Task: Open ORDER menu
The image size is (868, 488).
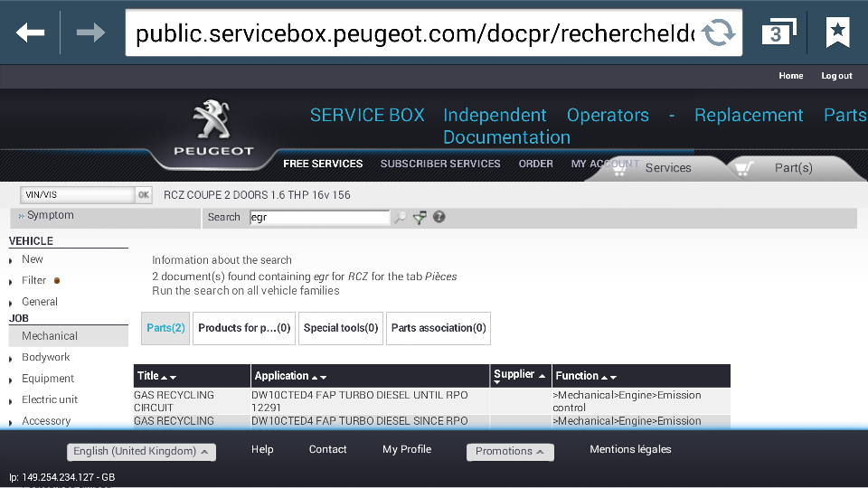Action: [x=535, y=164]
